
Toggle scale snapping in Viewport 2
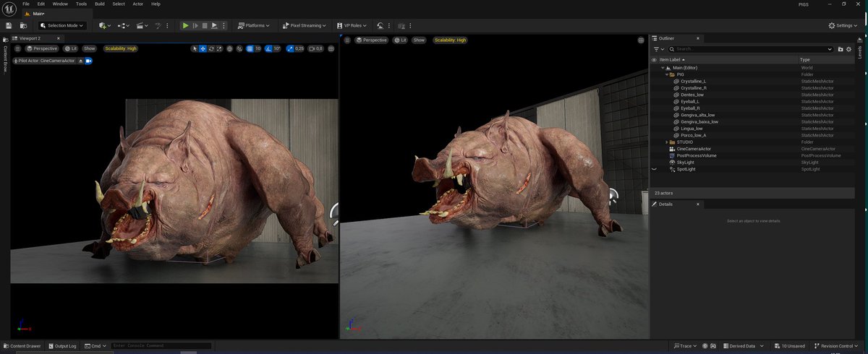click(290, 48)
